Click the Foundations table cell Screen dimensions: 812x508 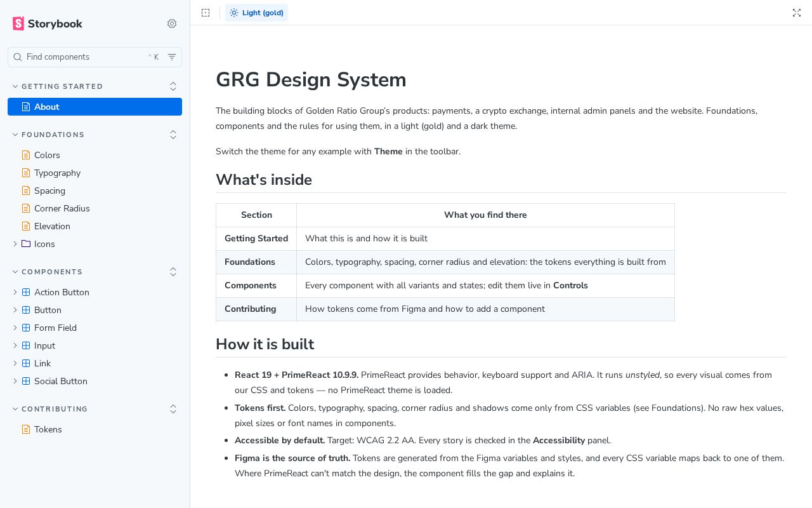tap(256, 262)
